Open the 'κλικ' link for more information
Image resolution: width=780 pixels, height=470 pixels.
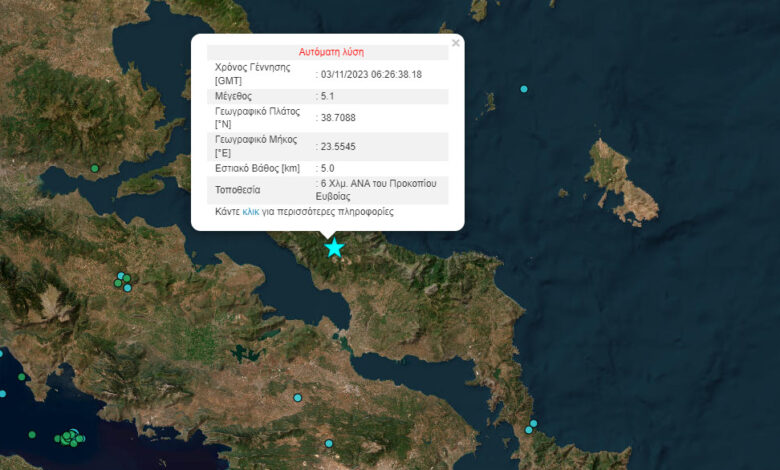pos(251,212)
